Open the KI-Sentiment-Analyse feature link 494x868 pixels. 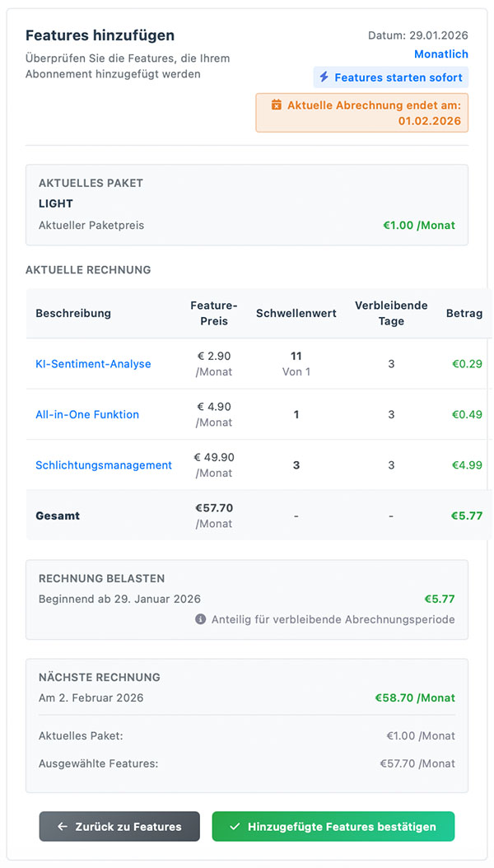coord(93,364)
